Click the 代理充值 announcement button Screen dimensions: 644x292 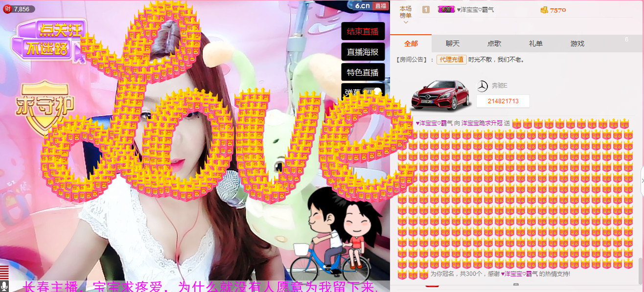(452, 60)
